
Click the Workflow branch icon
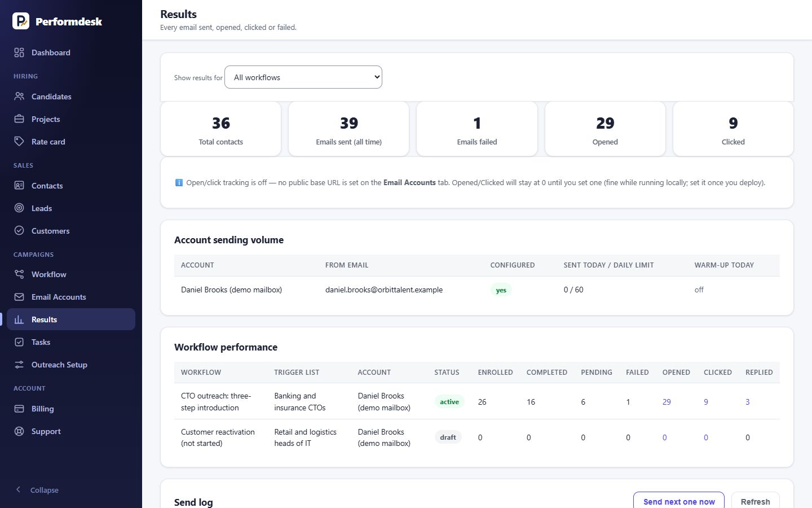[19, 274]
